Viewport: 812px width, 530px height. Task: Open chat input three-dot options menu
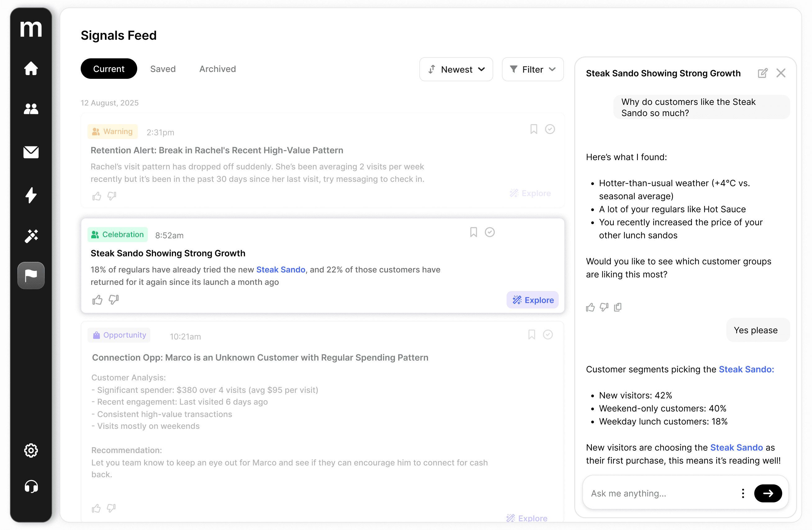tap(743, 493)
